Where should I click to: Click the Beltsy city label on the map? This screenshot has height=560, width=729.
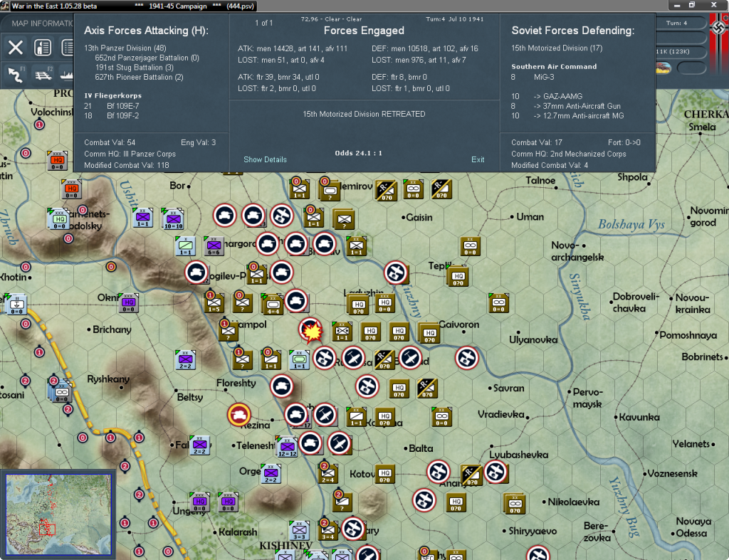click(189, 397)
